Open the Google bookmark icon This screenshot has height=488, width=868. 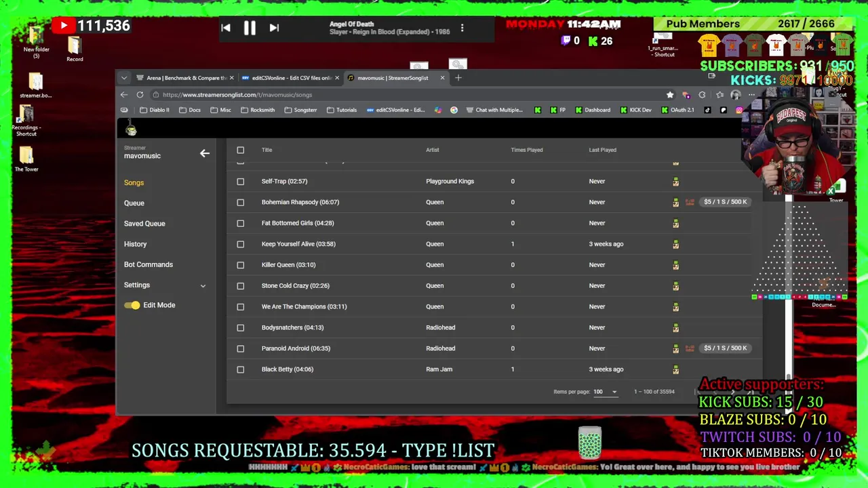pos(454,110)
